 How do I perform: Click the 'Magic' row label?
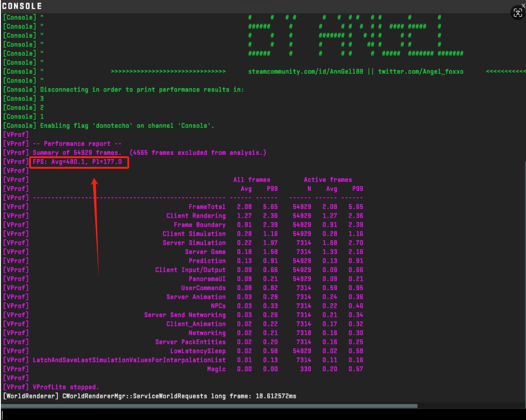click(x=216, y=369)
